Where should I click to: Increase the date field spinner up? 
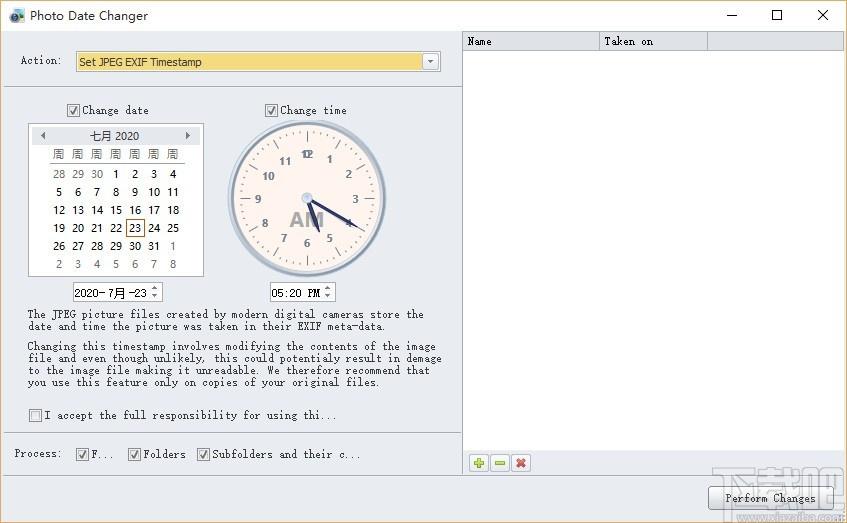pos(155,288)
